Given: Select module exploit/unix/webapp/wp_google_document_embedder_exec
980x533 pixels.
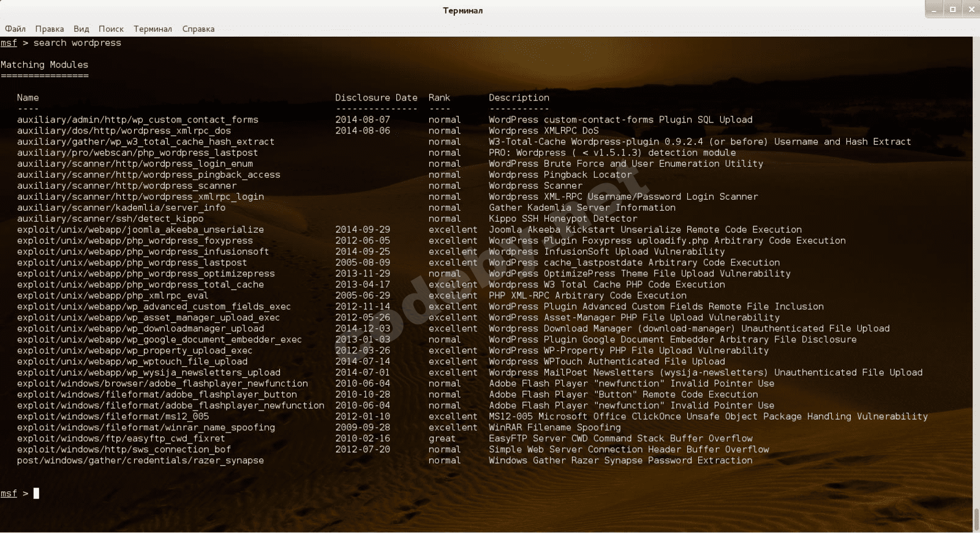Looking at the screenshot, I should (x=159, y=341).
